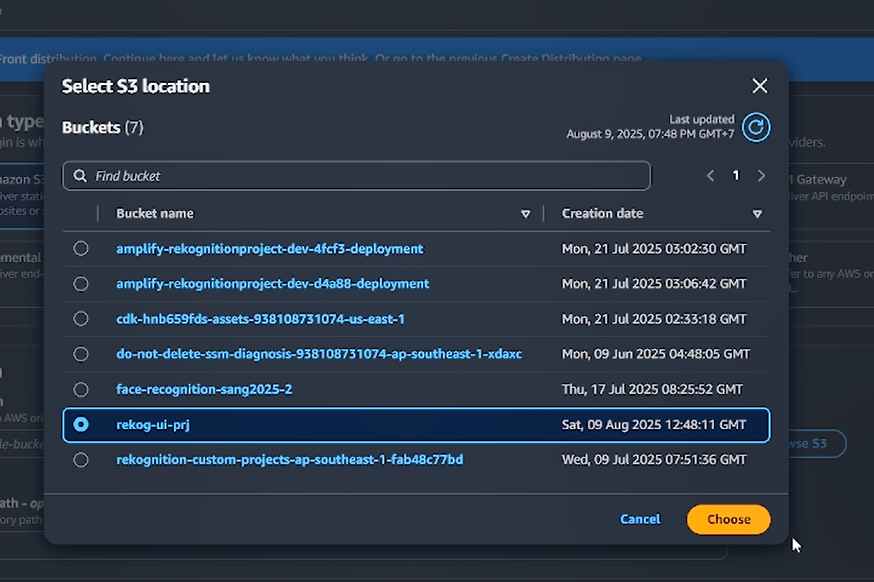Click date Mon, 21 Jul 2025 02:33:18 GMT
Image resolution: width=874 pixels, height=582 pixels.
click(x=654, y=319)
